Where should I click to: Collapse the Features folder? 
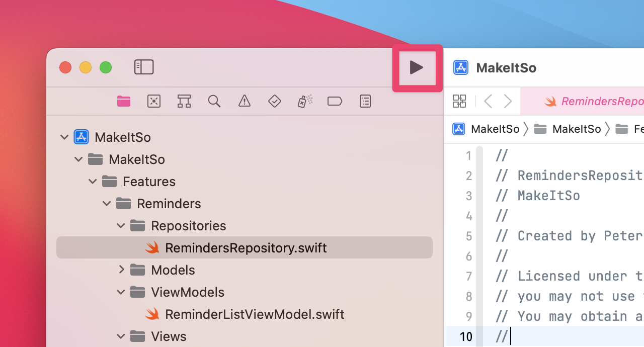(x=93, y=182)
